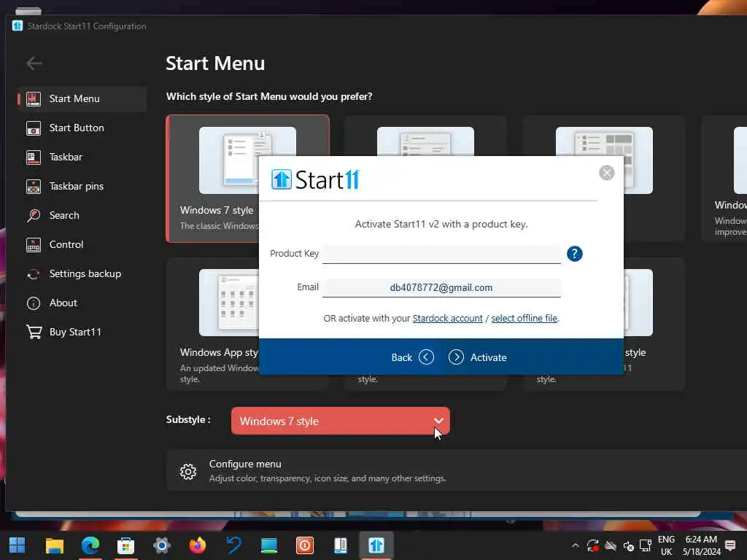Open the About page
The width and height of the screenshot is (747, 560).
[x=82, y=303]
